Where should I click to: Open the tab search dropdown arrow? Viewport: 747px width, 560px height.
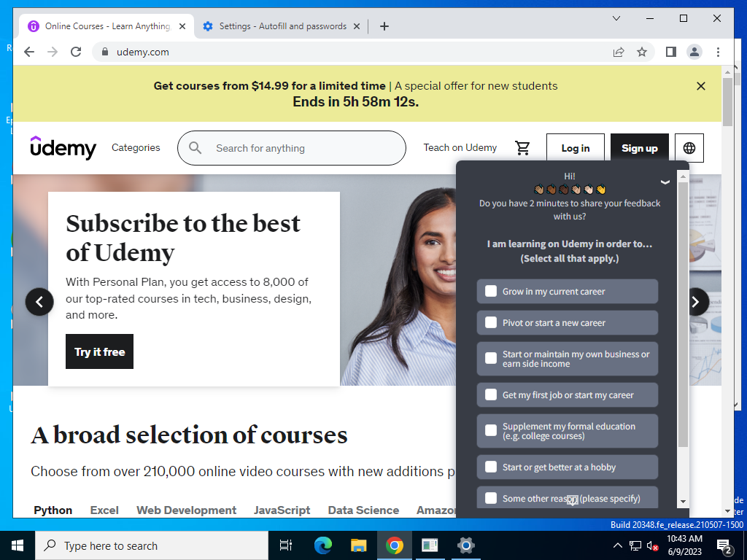tap(616, 18)
